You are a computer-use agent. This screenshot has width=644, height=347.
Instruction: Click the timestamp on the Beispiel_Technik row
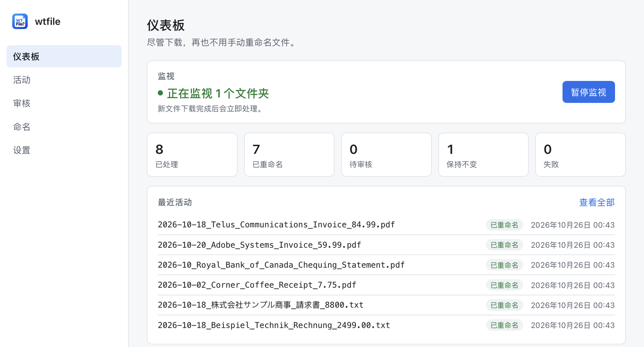[x=573, y=325]
